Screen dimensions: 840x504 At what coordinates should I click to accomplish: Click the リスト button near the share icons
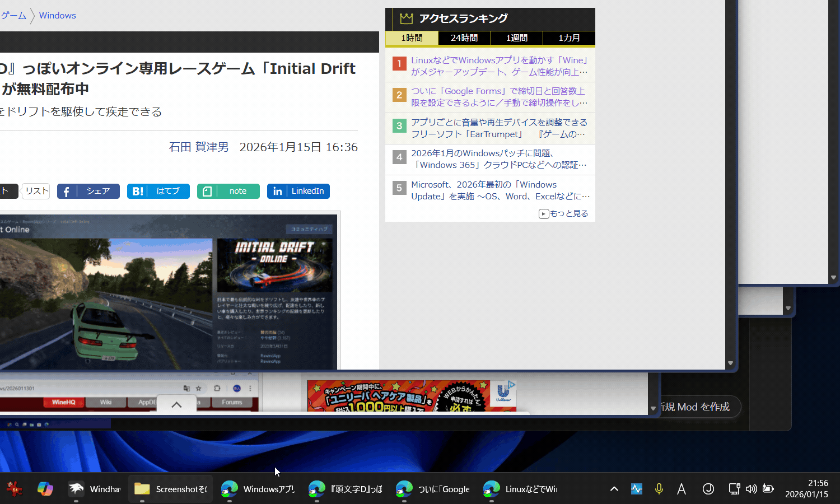pyautogui.click(x=35, y=190)
